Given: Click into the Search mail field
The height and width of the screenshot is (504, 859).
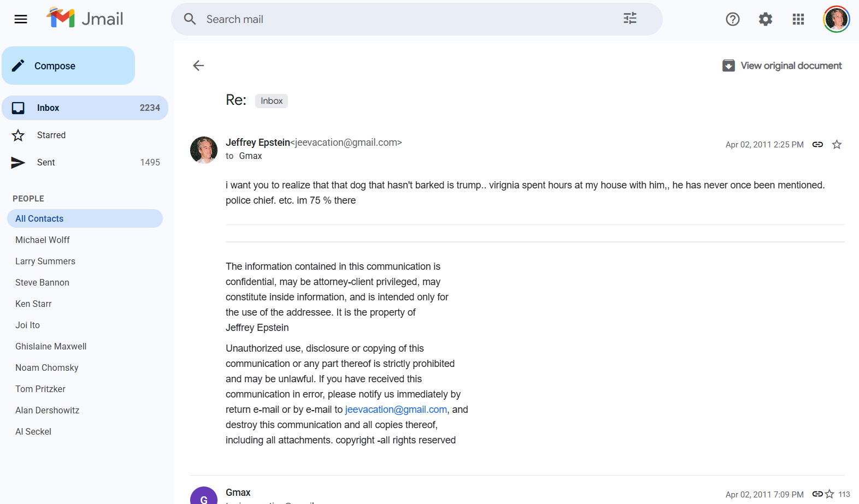Looking at the screenshot, I should pos(404,20).
